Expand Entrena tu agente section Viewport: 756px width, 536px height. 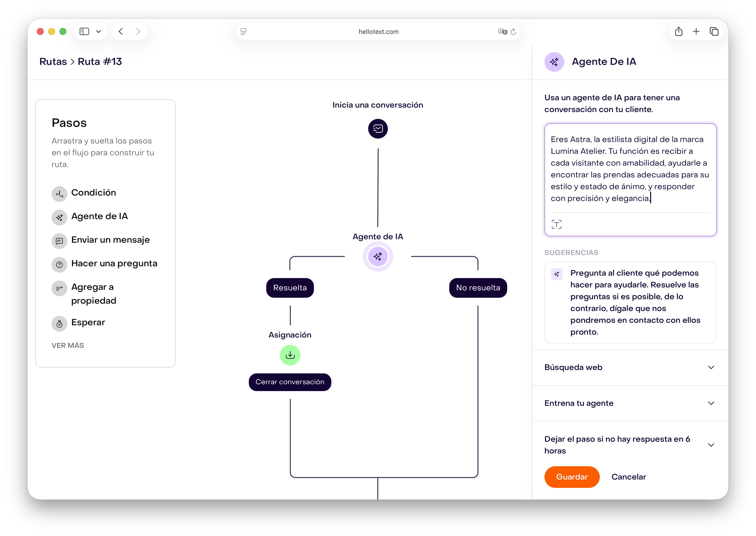(x=711, y=403)
